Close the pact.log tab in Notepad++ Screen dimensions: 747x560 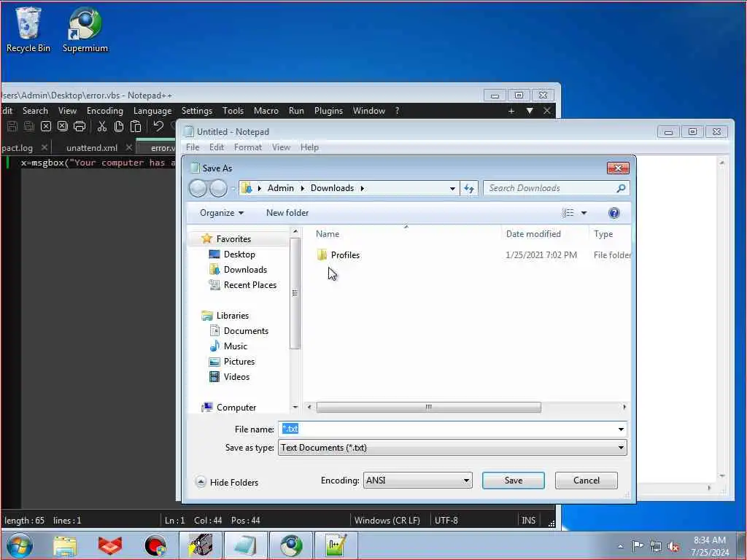coord(44,147)
